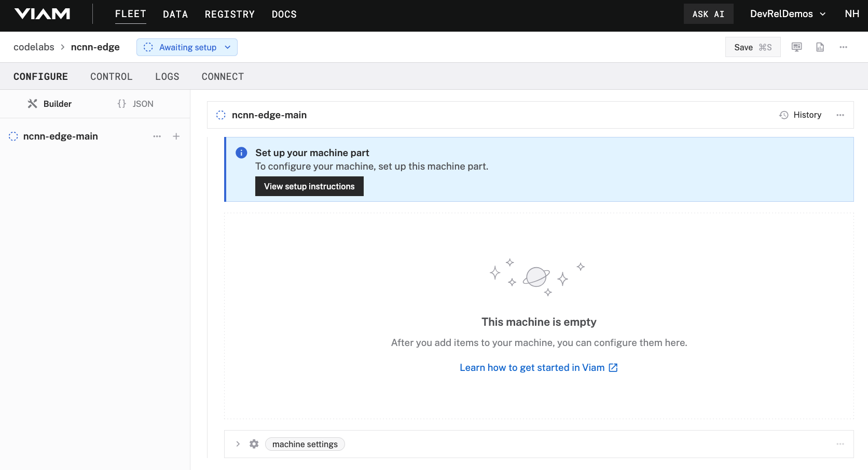Click the codelabs breadcrumb link
This screenshot has width=868, height=470.
34,47
